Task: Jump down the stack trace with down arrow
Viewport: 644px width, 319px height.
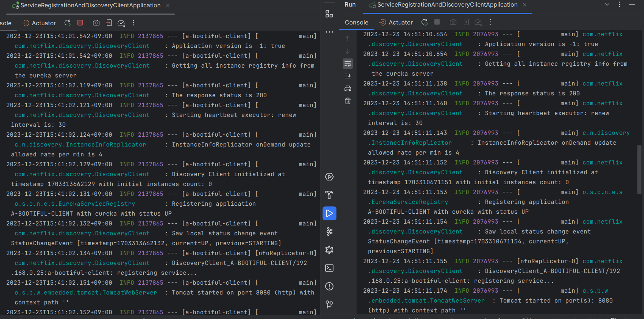Action: coord(348,51)
